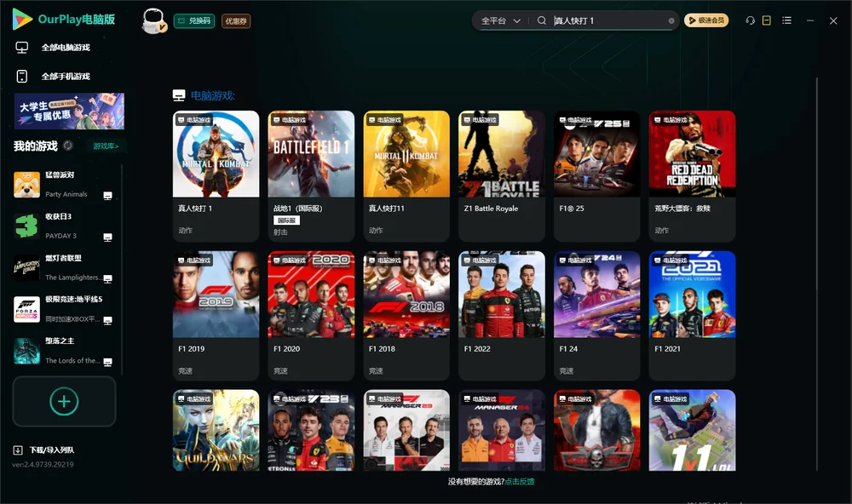Open 燃灯者联盟 Lamplighters League icon
Screen dimensions: 852x504
26,268
